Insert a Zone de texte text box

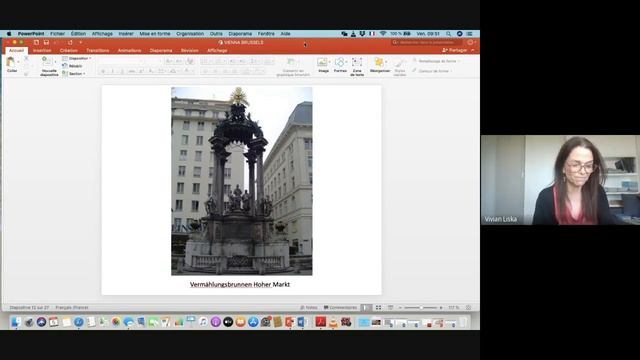(x=357, y=62)
